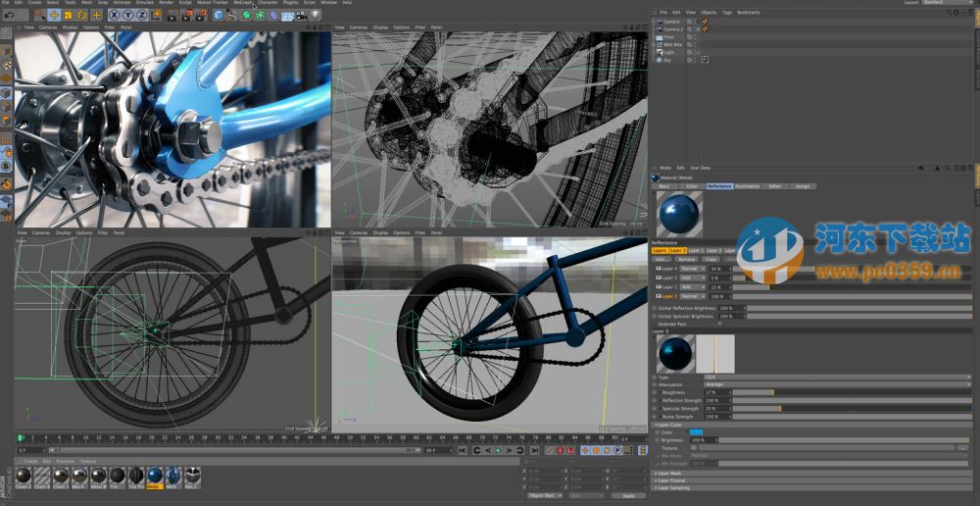Open the Attenuation Average dropdown
The image size is (980, 506).
click(x=838, y=384)
